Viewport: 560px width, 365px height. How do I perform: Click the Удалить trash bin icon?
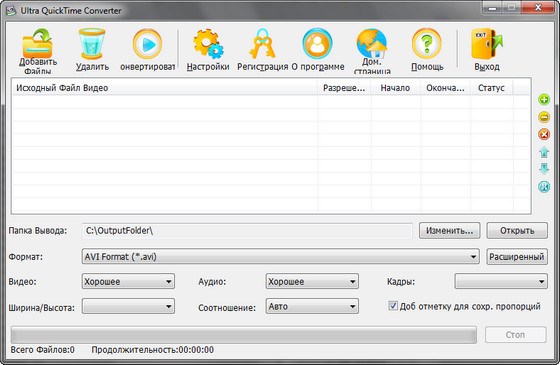pos(92,44)
